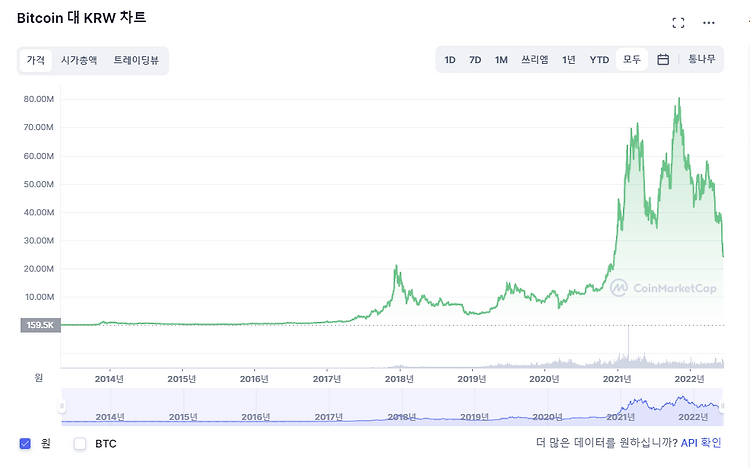Click the 60.00M axis label
Image resolution: width=750 pixels, height=468 pixels.
tap(39, 156)
